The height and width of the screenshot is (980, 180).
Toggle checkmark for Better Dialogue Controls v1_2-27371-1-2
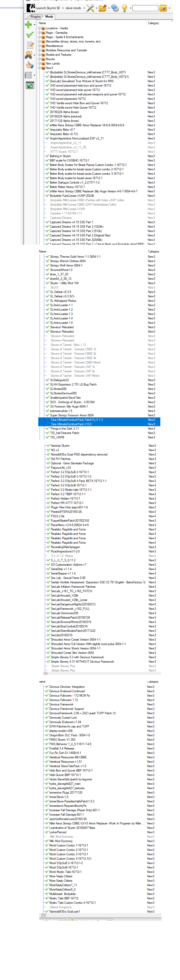point(48,183)
